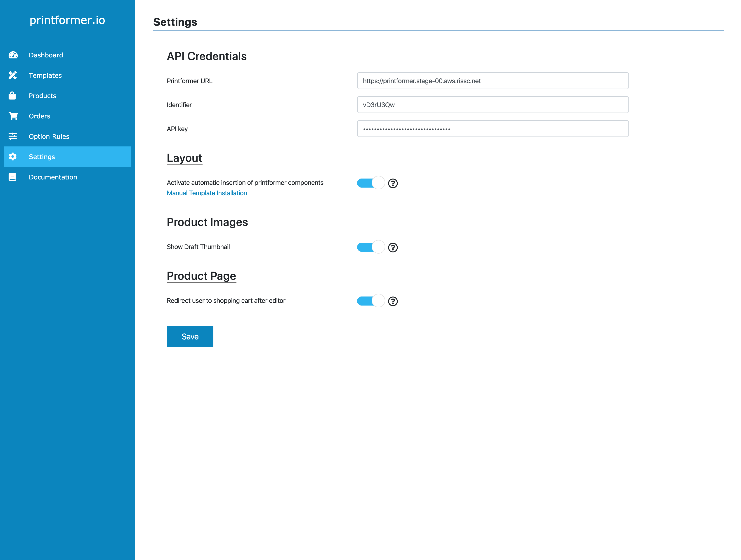Click the Products shopping bag icon

coord(12,96)
